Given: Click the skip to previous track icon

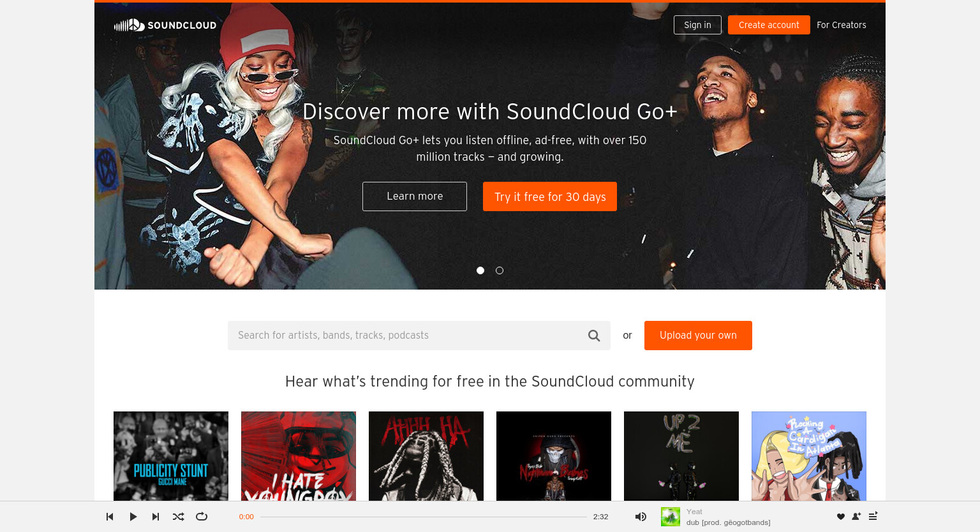Looking at the screenshot, I should coord(110,517).
